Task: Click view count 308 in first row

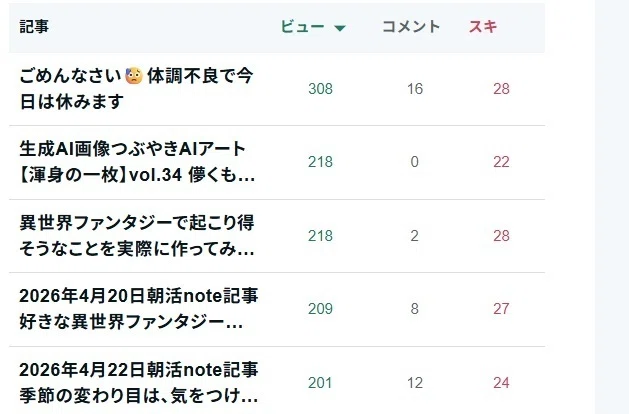Action: 320,89
